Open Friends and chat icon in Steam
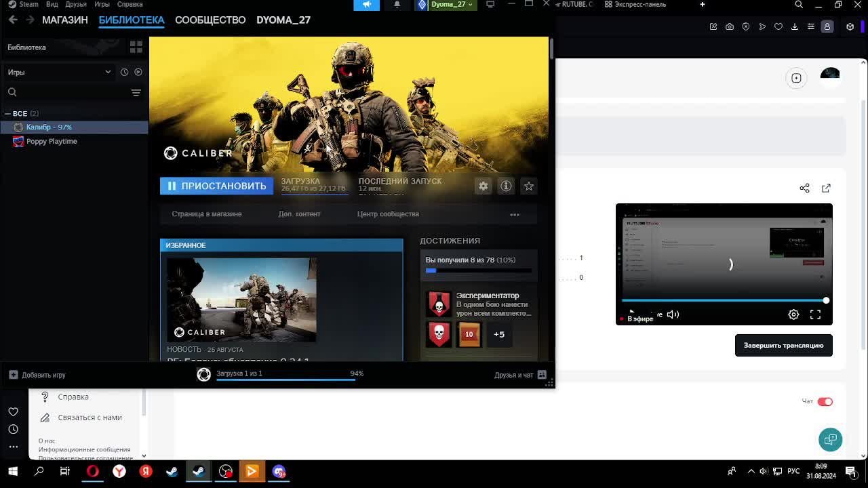 point(542,374)
